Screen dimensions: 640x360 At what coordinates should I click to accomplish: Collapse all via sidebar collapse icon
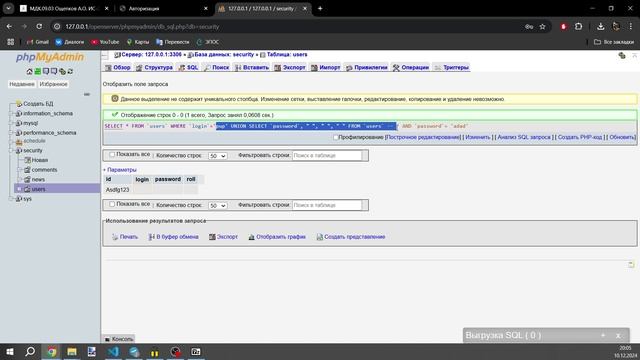(87, 94)
